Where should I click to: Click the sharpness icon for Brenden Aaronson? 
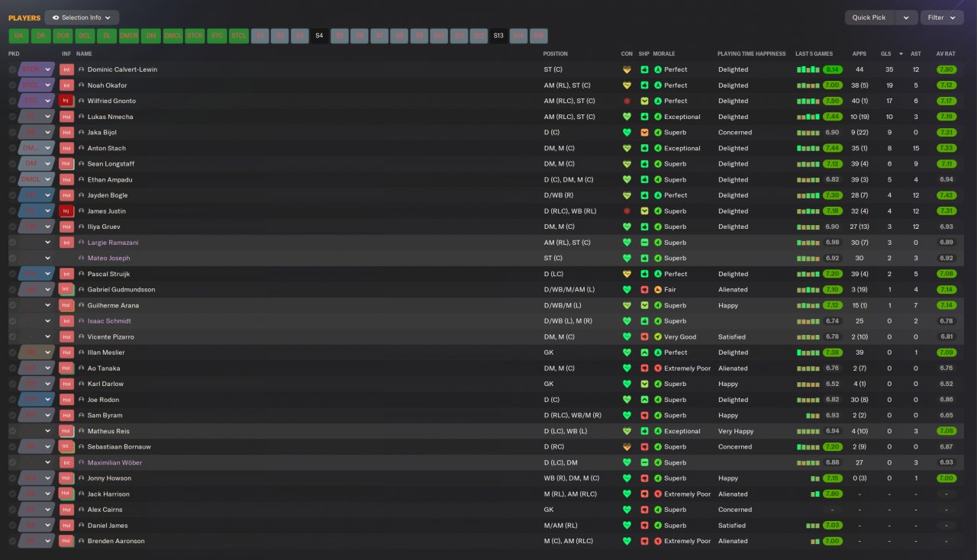click(x=644, y=542)
